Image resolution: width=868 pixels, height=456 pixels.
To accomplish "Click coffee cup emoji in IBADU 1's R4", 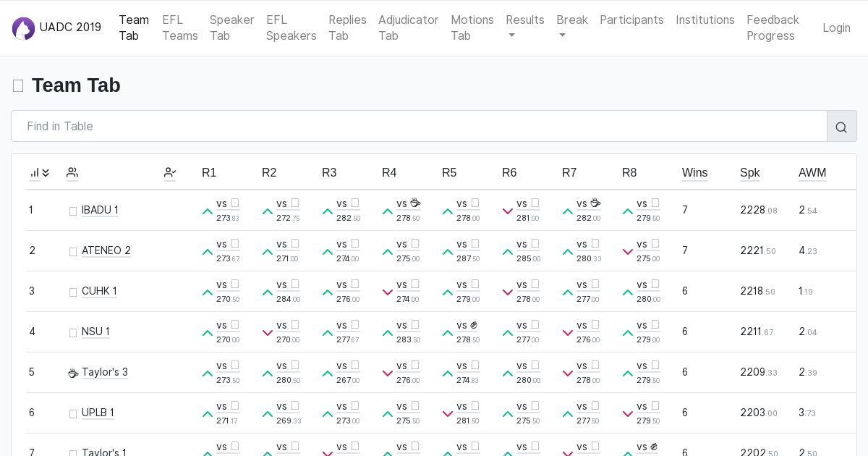I will coord(415,203).
